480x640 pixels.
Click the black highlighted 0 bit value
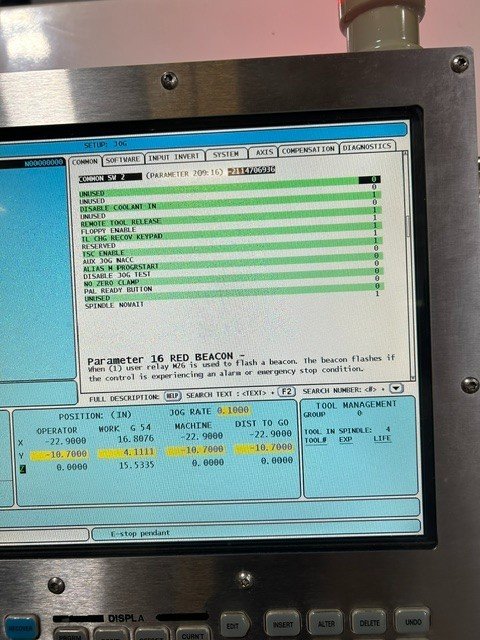[x=370, y=179]
